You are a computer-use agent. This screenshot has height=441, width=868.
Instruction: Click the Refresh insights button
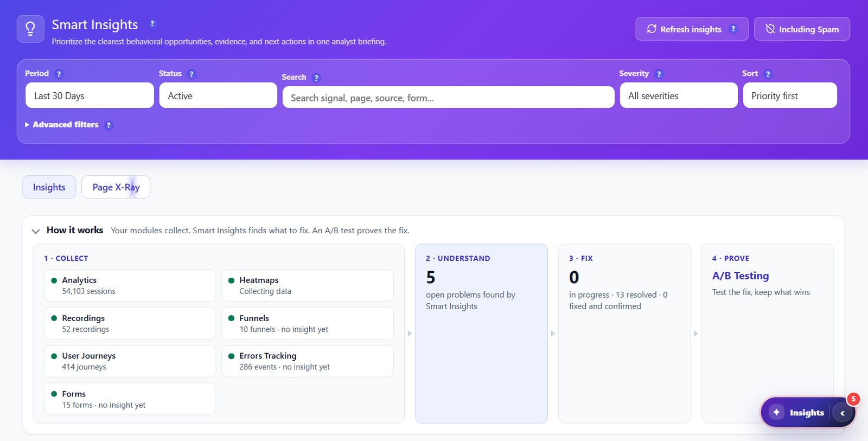click(692, 29)
